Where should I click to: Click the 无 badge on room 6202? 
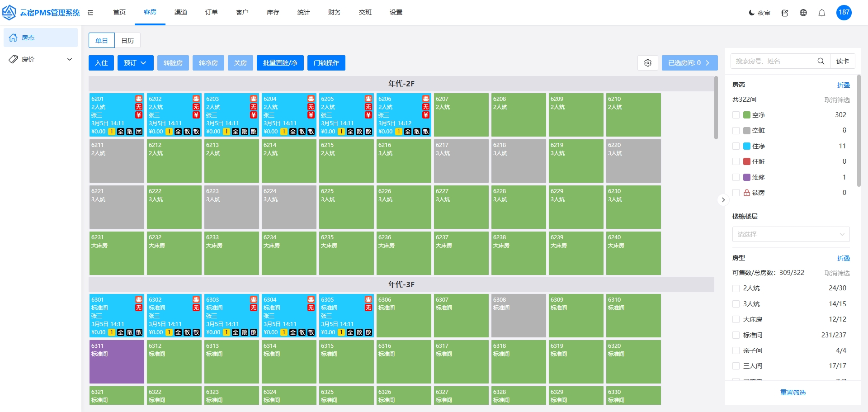tap(196, 107)
